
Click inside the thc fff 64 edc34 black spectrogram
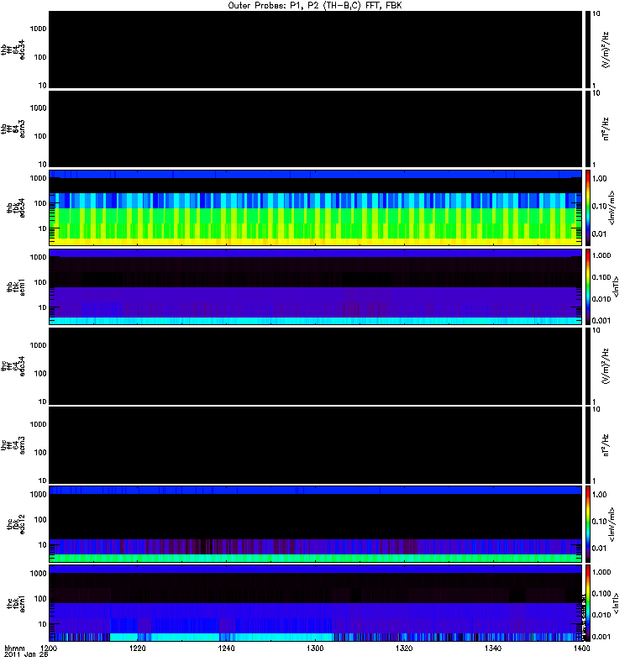click(x=315, y=366)
